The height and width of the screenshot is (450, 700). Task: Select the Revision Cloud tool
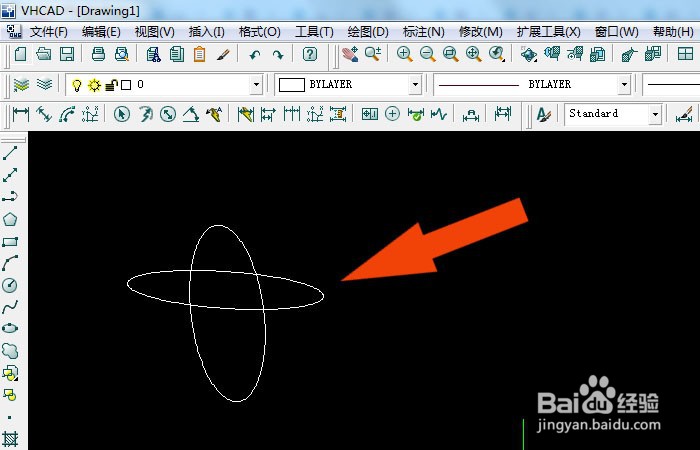pos(10,350)
